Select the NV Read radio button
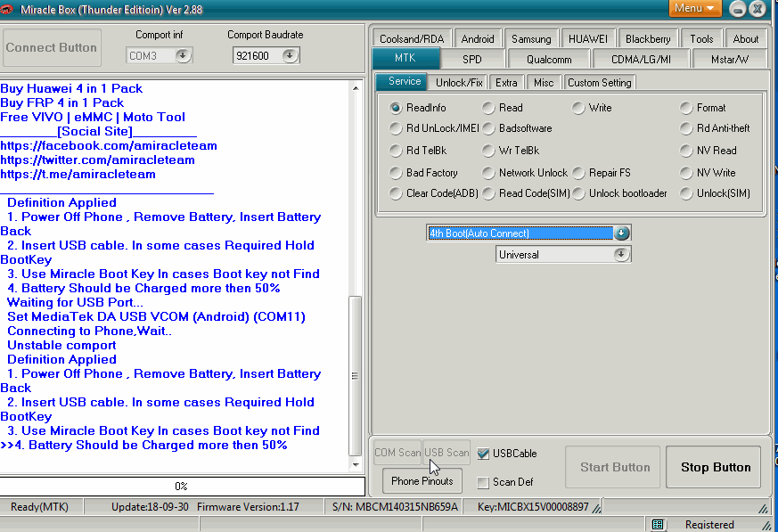This screenshot has width=778, height=532. [686, 151]
